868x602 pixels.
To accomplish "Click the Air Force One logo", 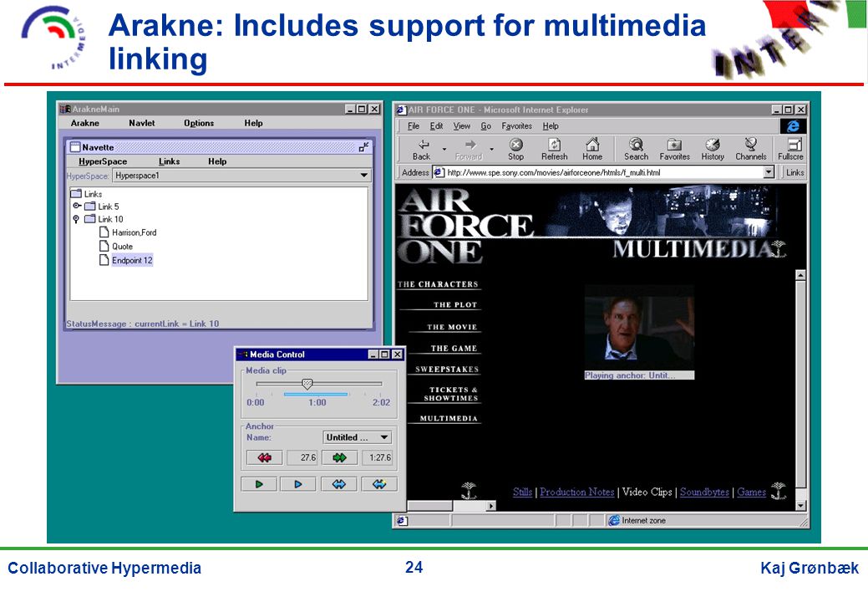I will coord(464,226).
